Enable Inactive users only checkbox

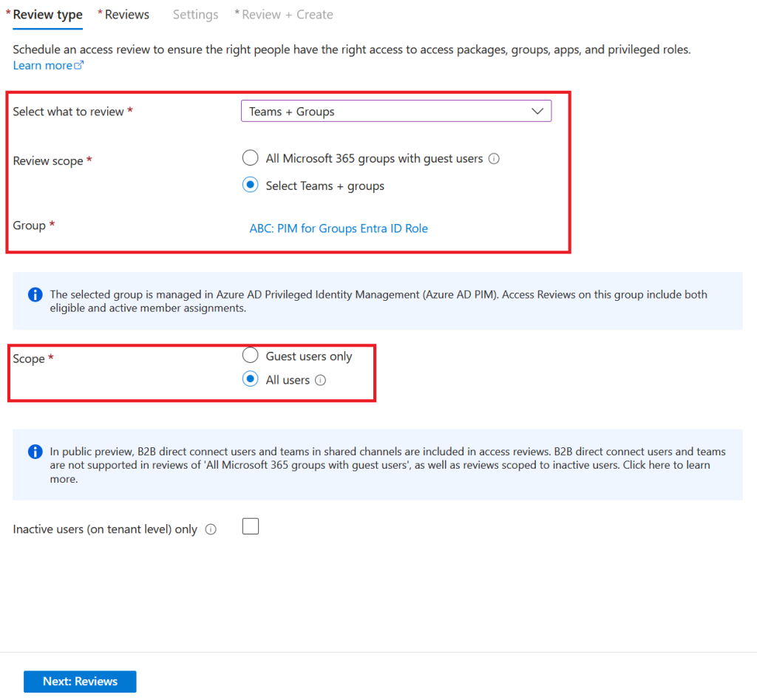(x=251, y=527)
